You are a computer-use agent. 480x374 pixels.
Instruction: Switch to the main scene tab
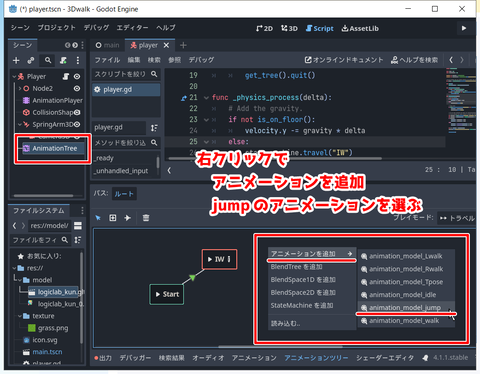tap(107, 45)
